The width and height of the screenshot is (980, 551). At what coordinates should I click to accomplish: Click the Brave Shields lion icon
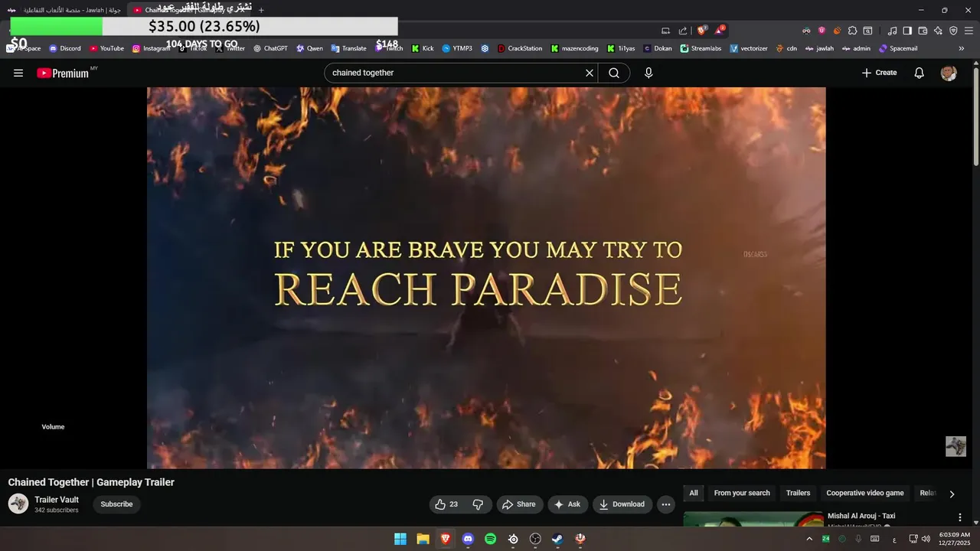tap(701, 31)
